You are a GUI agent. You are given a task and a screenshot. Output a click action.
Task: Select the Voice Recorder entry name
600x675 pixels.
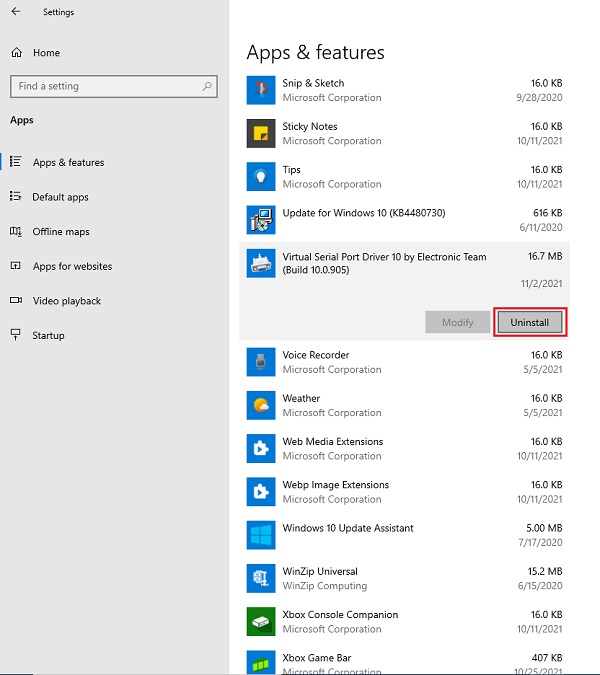click(315, 355)
